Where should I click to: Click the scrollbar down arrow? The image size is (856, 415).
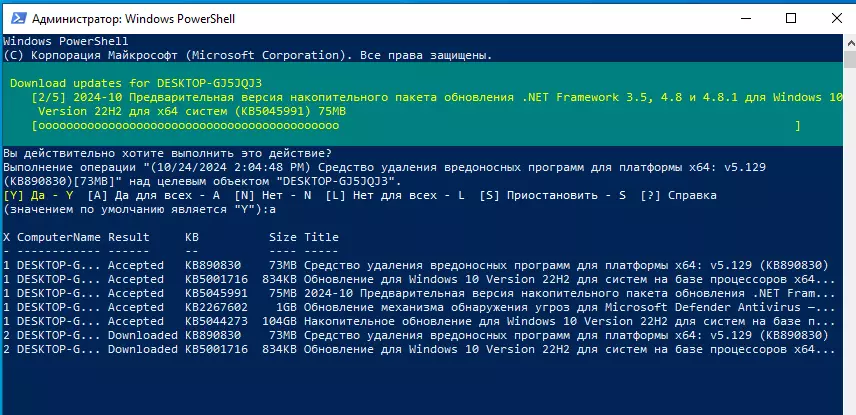(x=847, y=406)
